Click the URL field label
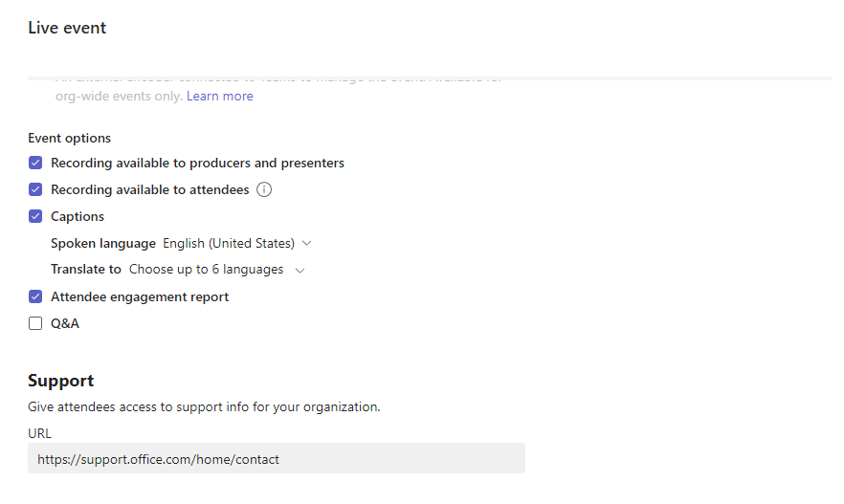Image resolution: width=844 pixels, height=504 pixels. (39, 433)
